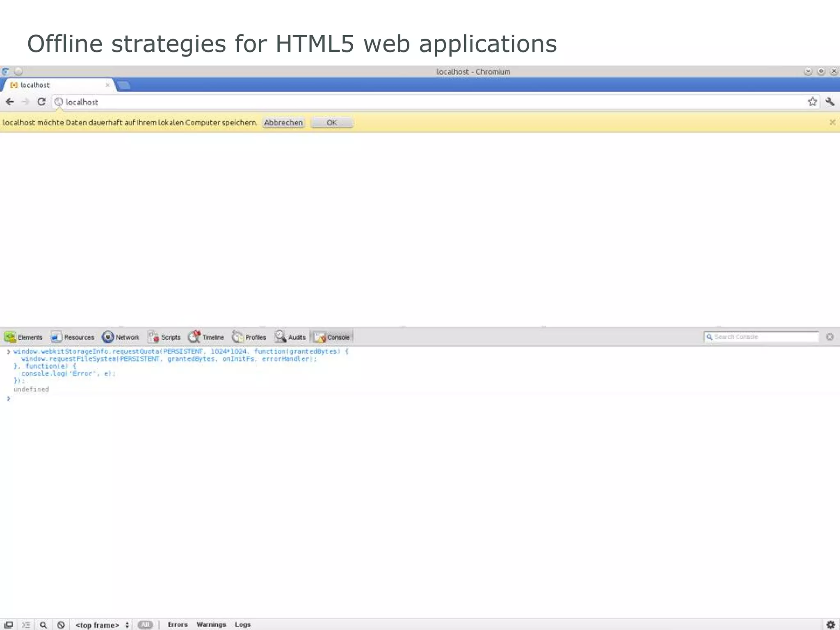Reload the localhost page
Image resolution: width=840 pixels, height=630 pixels.
pos(41,102)
